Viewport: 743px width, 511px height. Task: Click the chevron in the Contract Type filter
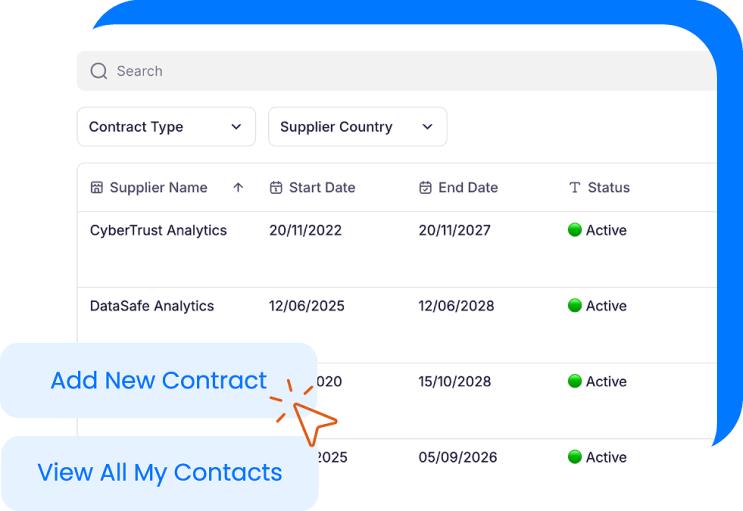[236, 127]
